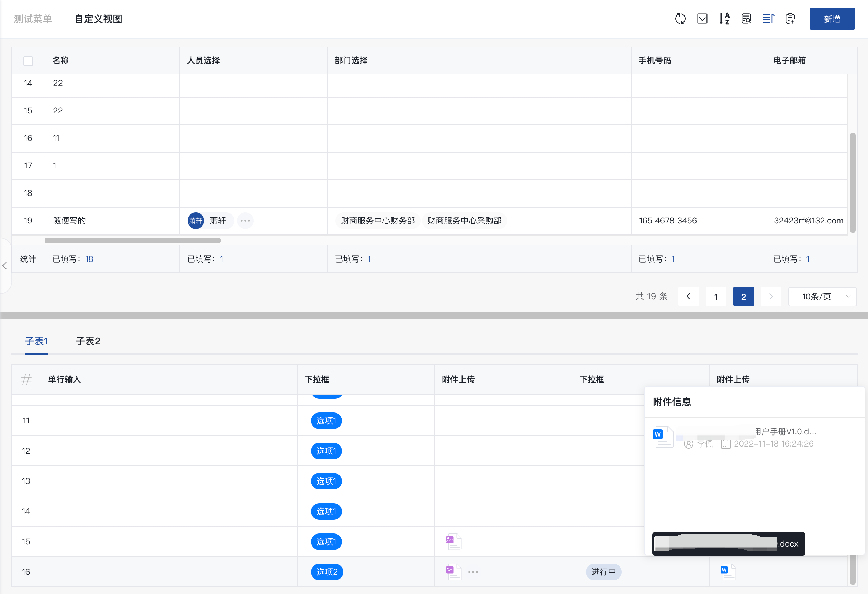This screenshot has height=594, width=868.
Task: Show more people via ellipsis beside 萧轩
Action: 245,221
